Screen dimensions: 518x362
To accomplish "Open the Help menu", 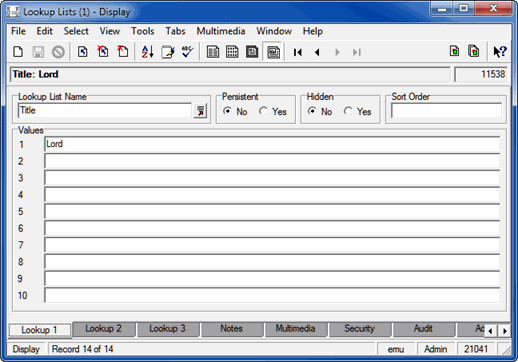I will [x=313, y=31].
